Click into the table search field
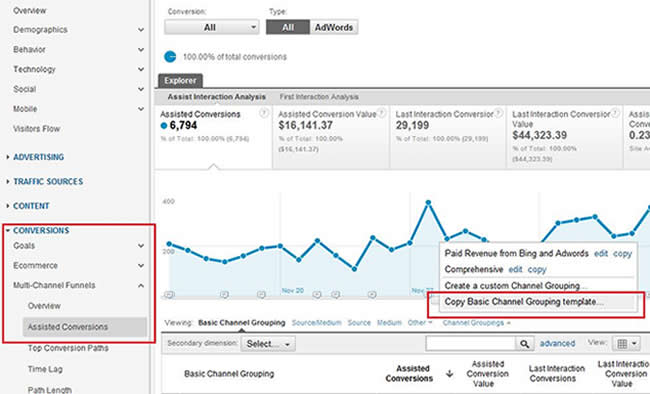 point(471,344)
